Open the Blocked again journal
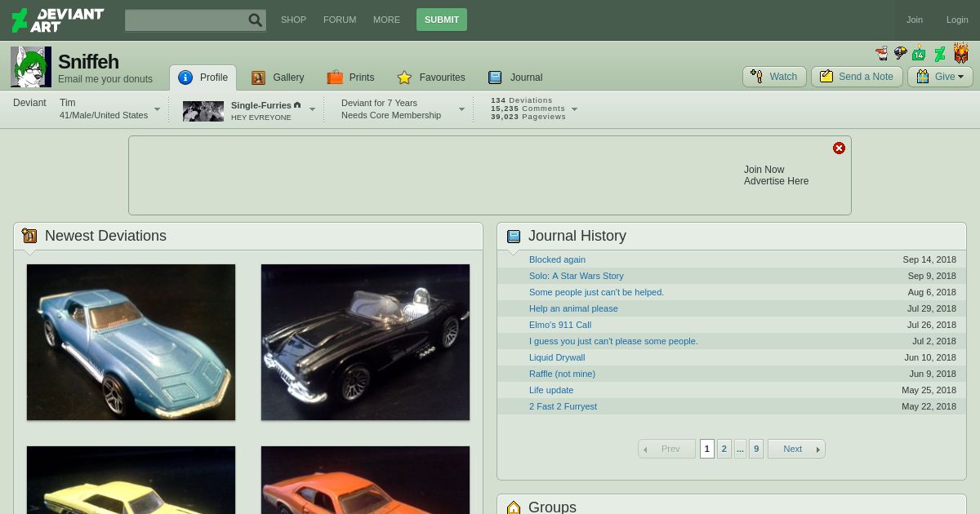This screenshot has height=514, width=980. click(x=557, y=259)
